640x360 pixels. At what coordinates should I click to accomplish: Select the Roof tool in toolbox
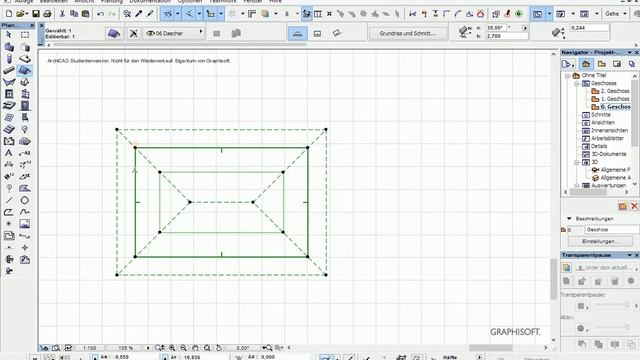pos(24,71)
